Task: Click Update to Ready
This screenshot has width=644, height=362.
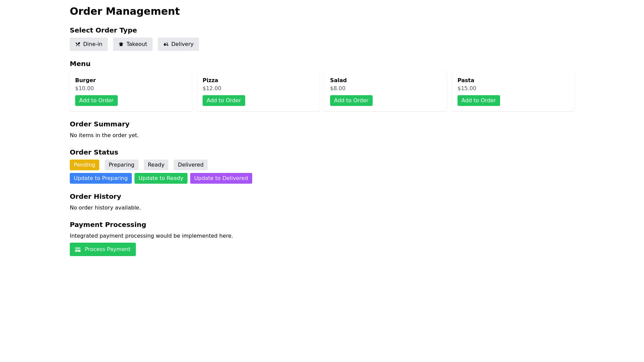Action: (x=161, y=178)
